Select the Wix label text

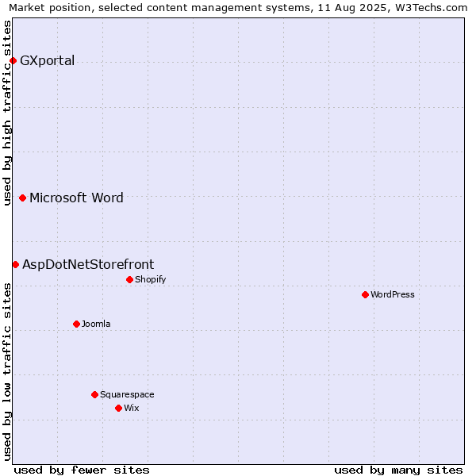(x=131, y=408)
